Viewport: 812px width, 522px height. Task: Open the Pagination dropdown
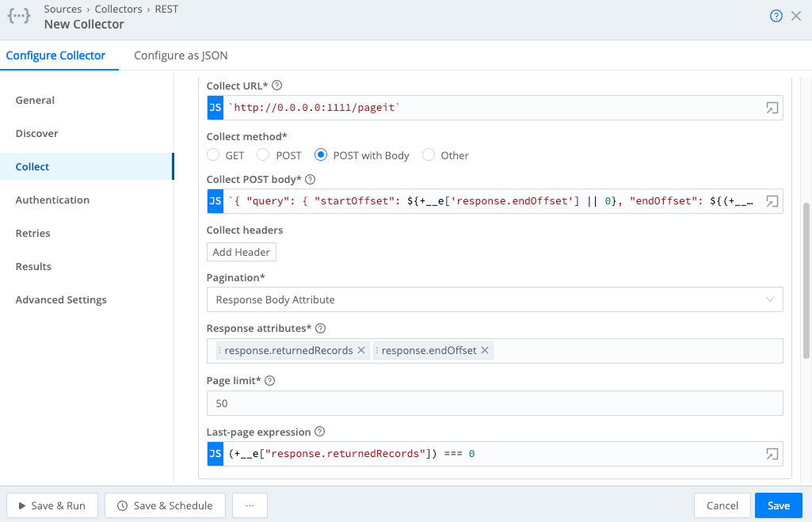(x=494, y=300)
